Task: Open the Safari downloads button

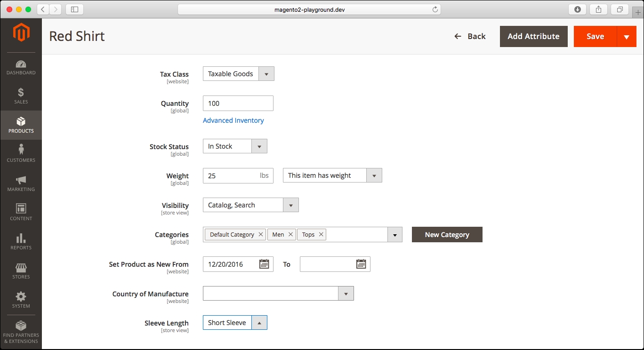Action: 578,9
